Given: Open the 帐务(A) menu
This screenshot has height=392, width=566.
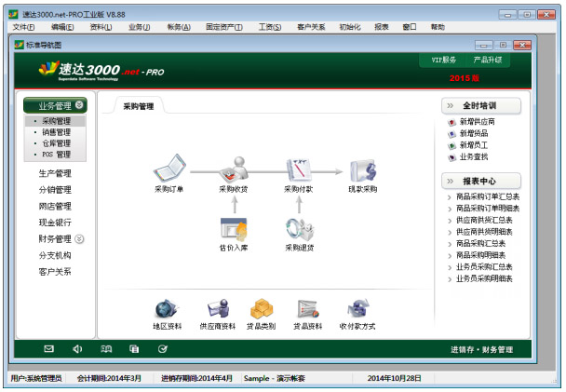Looking at the screenshot, I should coord(179,27).
